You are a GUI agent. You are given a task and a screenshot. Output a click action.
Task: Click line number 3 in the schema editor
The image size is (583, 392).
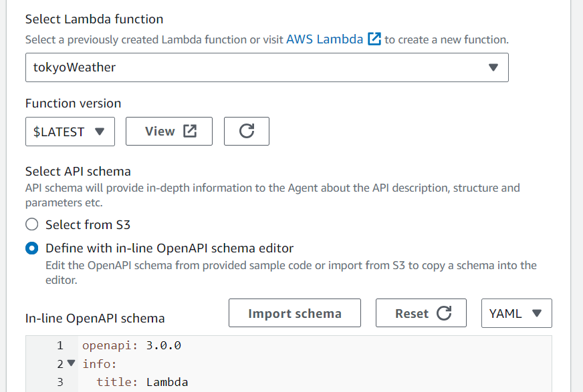click(60, 382)
